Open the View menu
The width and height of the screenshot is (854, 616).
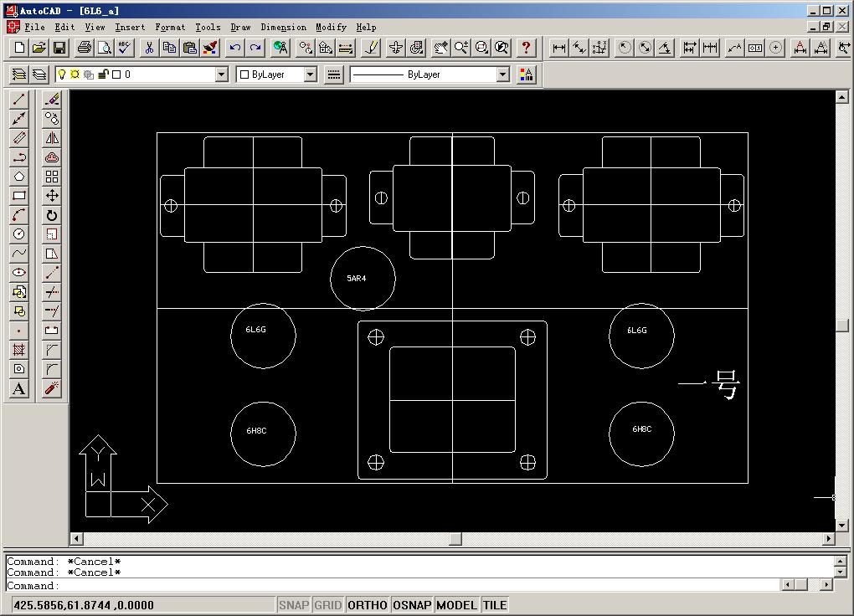pyautogui.click(x=95, y=28)
